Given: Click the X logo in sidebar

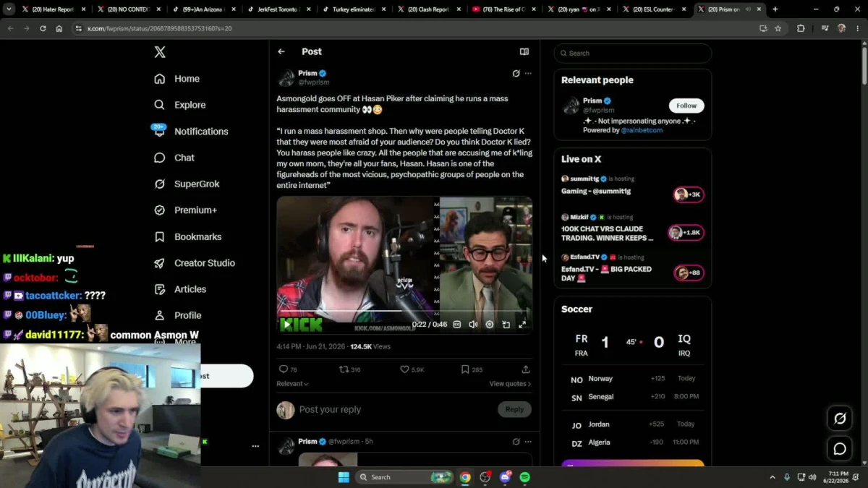Looking at the screenshot, I should click(x=160, y=52).
